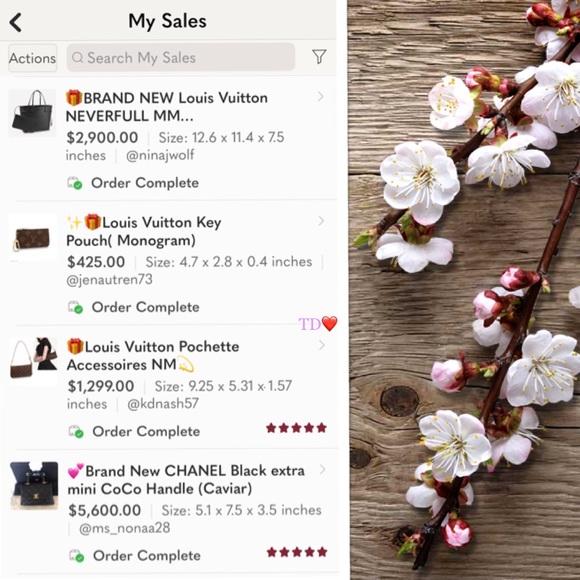Image resolution: width=580 pixels, height=580 pixels.
Task: Open the filter funnel icon
Action: pyautogui.click(x=319, y=57)
